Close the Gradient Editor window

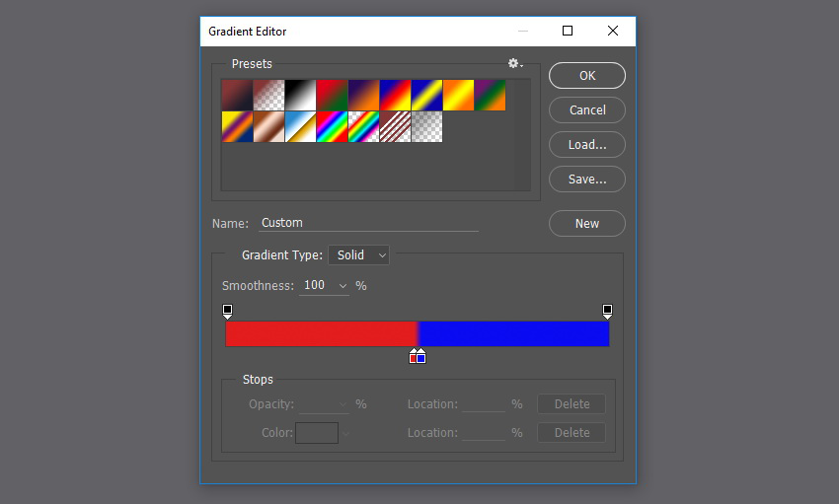pos(613,31)
